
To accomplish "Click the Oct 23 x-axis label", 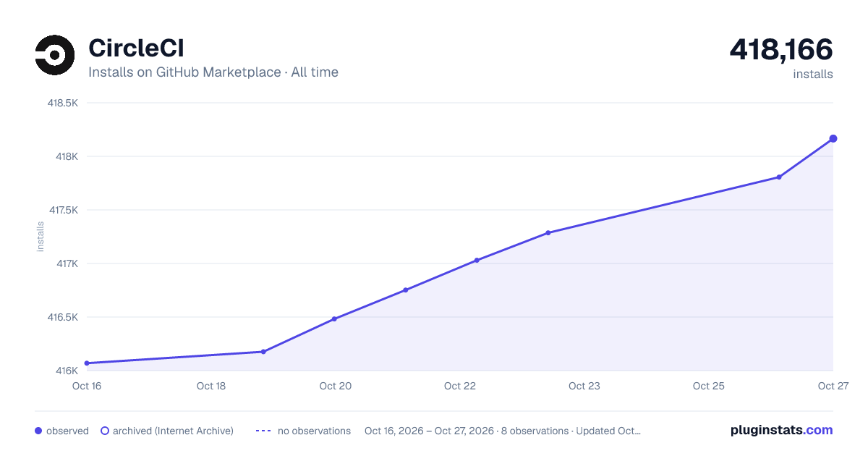I will click(x=584, y=386).
